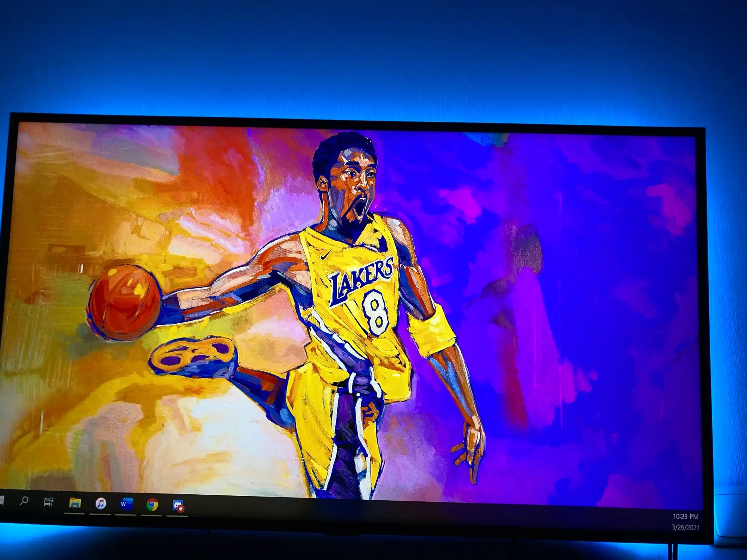Open File Explorer from the taskbar
This screenshot has width=747, height=560.
pyautogui.click(x=75, y=503)
